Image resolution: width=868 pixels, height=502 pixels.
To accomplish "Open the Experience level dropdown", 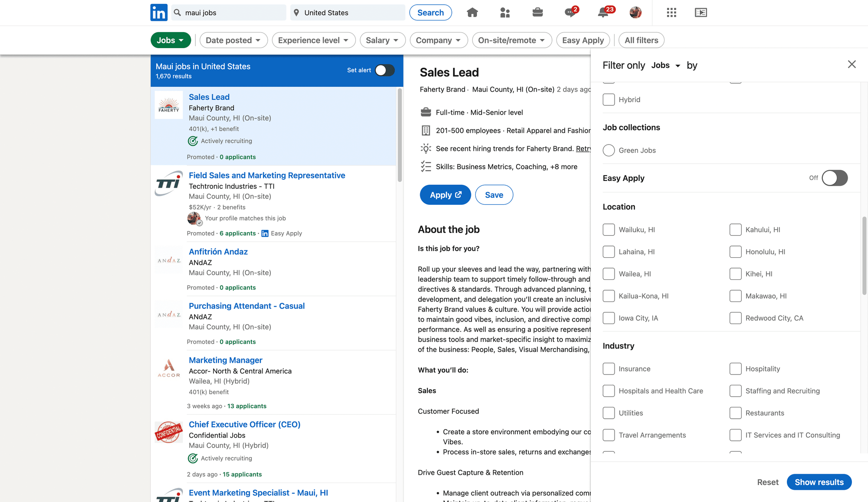I will [313, 40].
